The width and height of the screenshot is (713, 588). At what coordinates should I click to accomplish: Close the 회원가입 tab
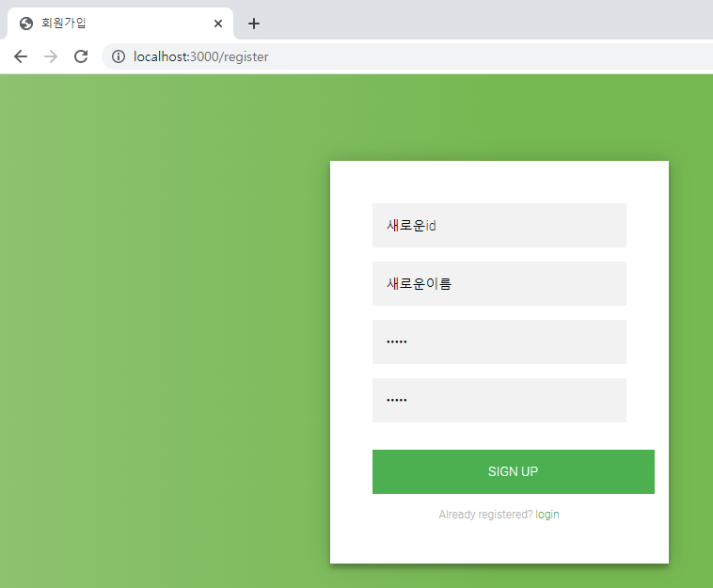click(218, 24)
